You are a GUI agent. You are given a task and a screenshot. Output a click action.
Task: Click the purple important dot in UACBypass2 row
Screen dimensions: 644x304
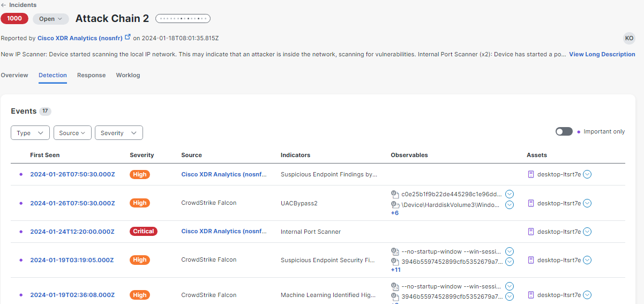(21, 203)
